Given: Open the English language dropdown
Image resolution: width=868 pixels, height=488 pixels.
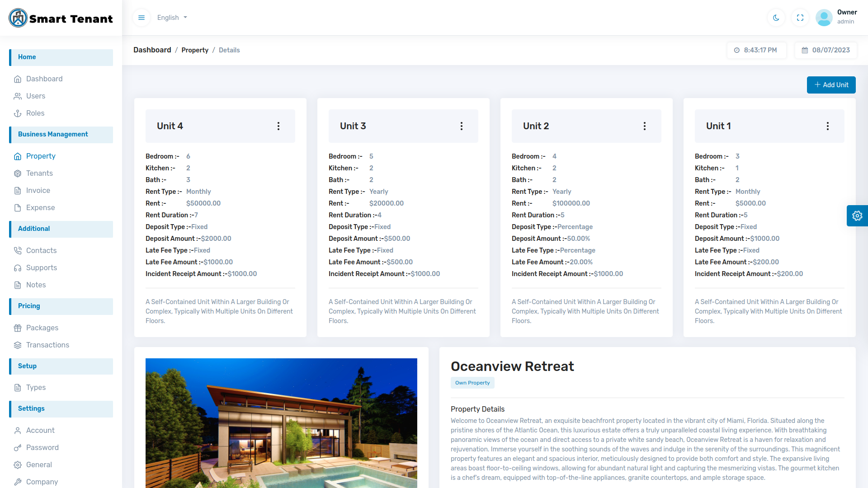Looking at the screenshot, I should (171, 18).
